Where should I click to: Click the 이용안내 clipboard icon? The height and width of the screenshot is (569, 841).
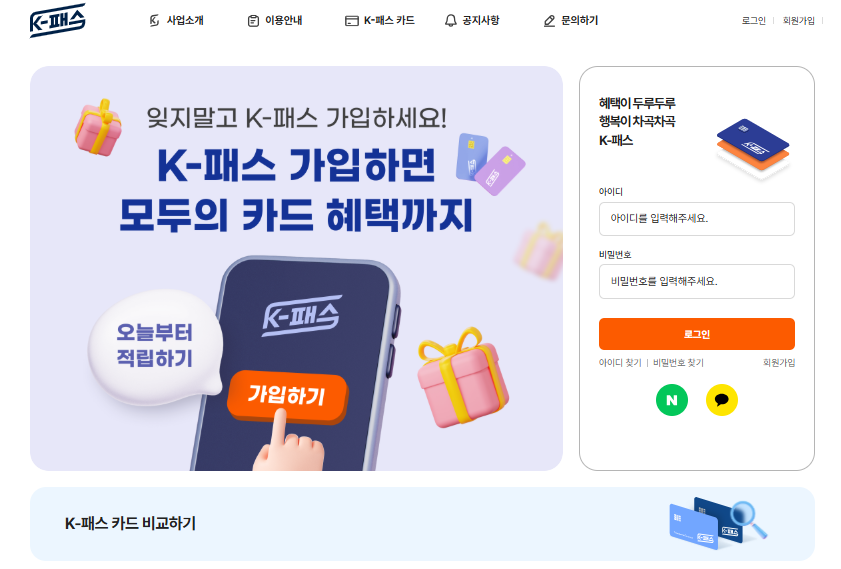(253, 21)
